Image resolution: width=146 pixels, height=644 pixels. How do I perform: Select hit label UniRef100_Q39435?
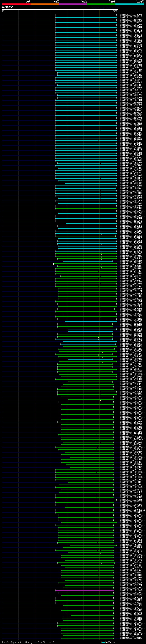[131, 45]
